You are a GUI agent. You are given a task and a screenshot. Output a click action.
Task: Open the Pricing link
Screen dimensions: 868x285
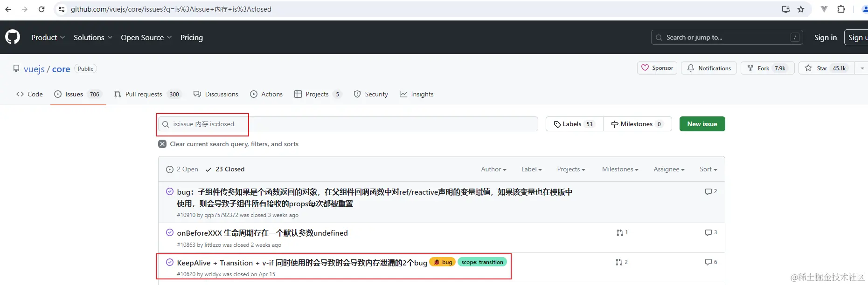(x=192, y=37)
